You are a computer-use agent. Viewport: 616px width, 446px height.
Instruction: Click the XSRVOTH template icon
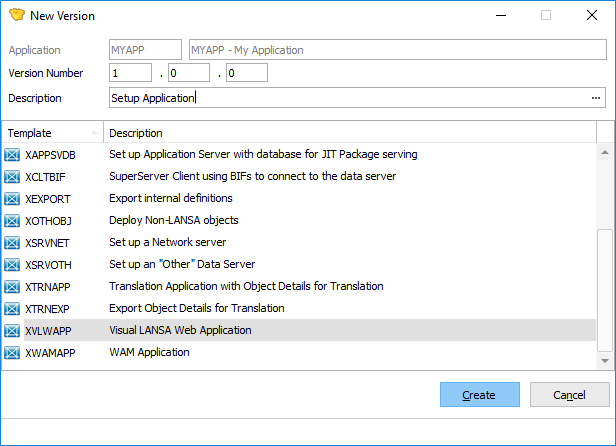12,265
